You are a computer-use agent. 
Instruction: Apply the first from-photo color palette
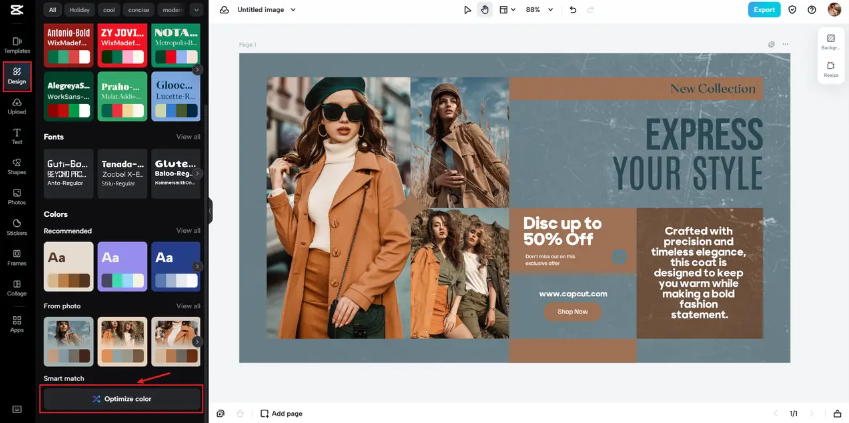click(x=68, y=342)
